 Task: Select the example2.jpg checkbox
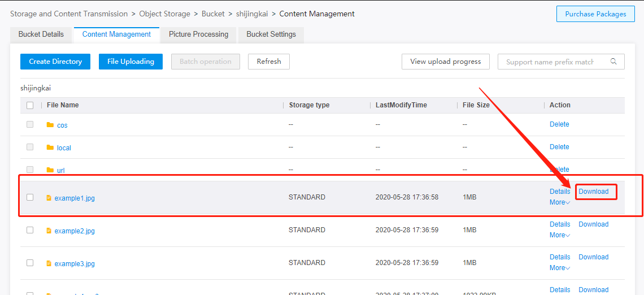30,230
